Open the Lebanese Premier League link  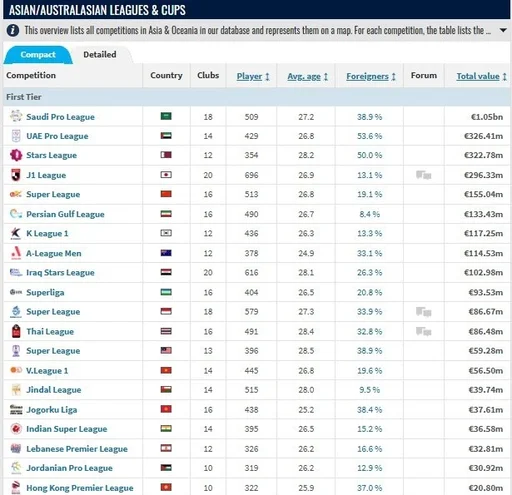click(x=77, y=449)
